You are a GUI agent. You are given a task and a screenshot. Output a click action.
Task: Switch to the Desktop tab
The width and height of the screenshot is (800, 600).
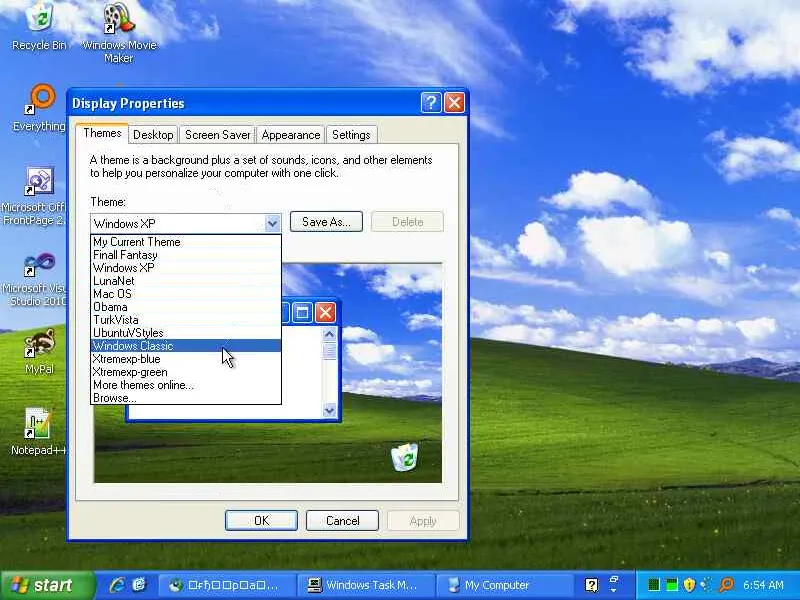[153, 135]
